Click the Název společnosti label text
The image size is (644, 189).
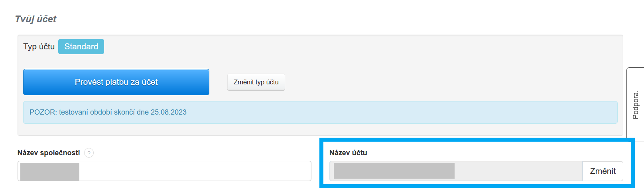[x=49, y=153]
